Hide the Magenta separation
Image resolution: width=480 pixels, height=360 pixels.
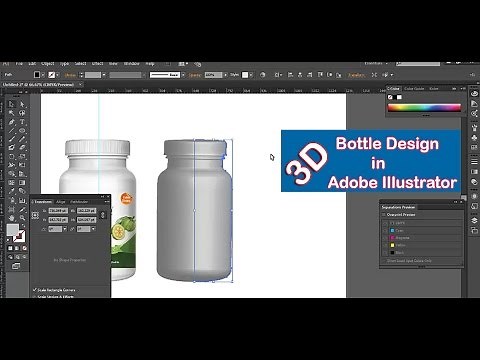click(x=385, y=238)
